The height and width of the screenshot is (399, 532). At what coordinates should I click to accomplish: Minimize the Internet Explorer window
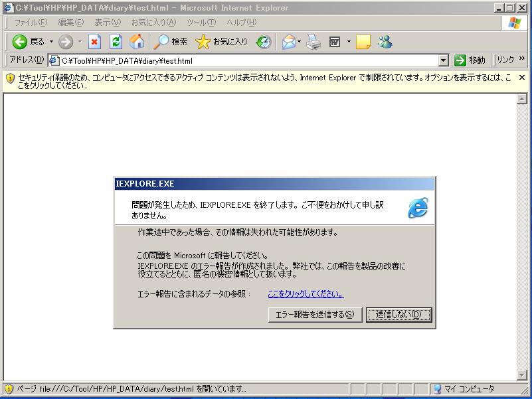click(x=498, y=7)
